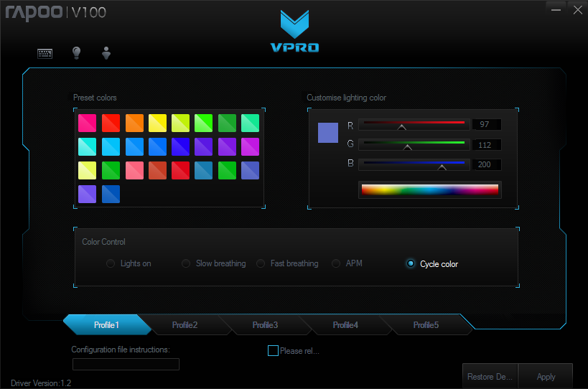Click the B value field showing 200
Viewport: 588px width, 389px height.
(486, 164)
